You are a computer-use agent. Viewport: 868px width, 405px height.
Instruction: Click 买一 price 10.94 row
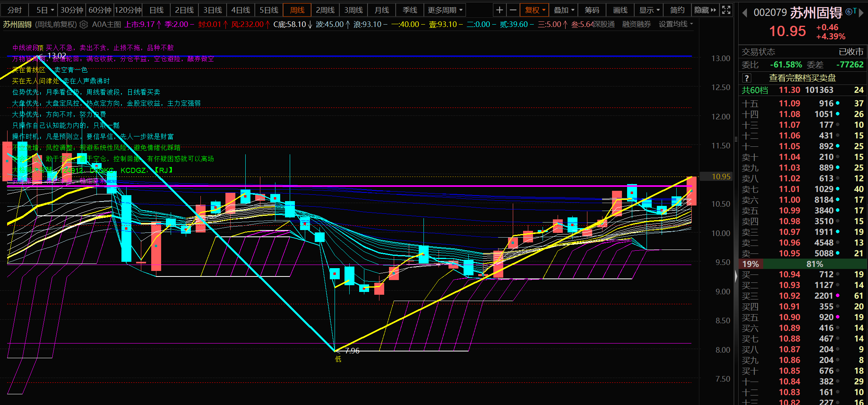[x=803, y=274]
